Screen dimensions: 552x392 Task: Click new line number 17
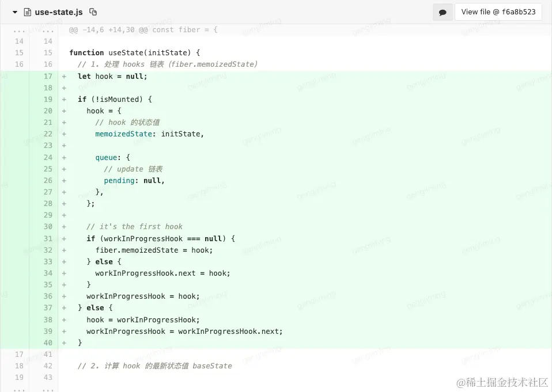[48, 77]
